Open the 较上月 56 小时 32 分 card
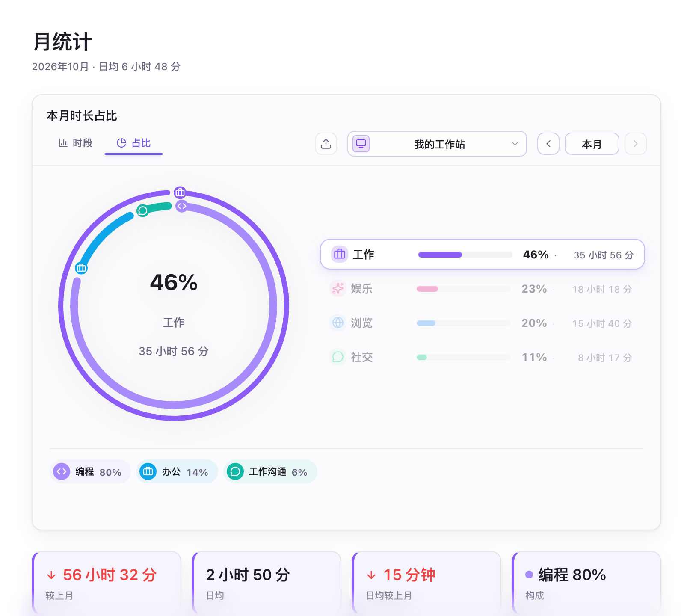The image size is (693, 616). pyautogui.click(x=107, y=583)
